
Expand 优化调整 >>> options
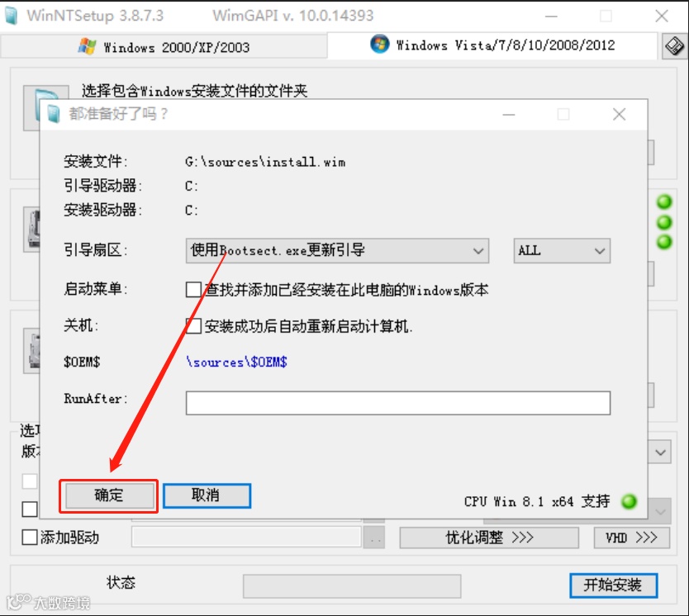coord(488,538)
